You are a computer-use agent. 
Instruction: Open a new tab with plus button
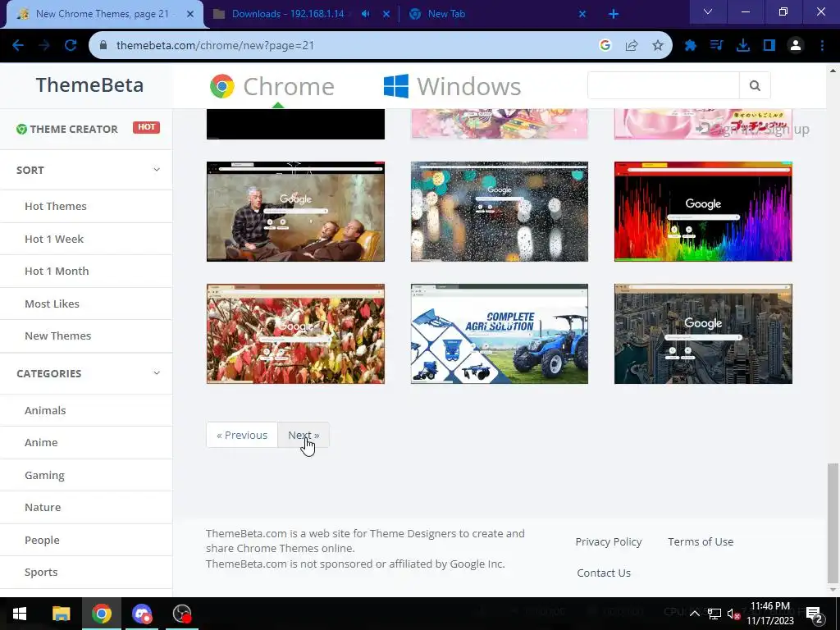point(614,14)
